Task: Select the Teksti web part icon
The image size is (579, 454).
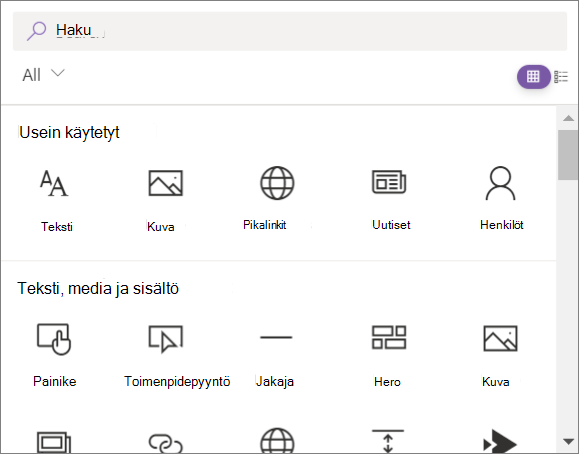Action: tap(54, 183)
